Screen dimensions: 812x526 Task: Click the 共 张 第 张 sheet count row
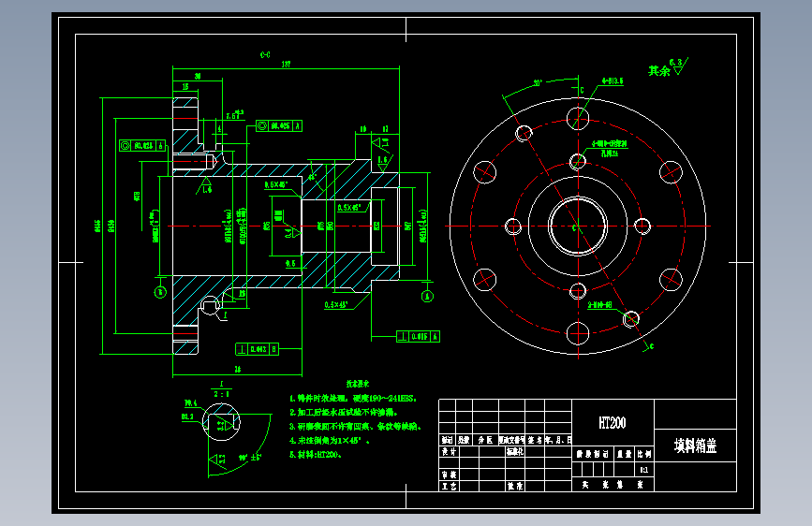[613, 485]
